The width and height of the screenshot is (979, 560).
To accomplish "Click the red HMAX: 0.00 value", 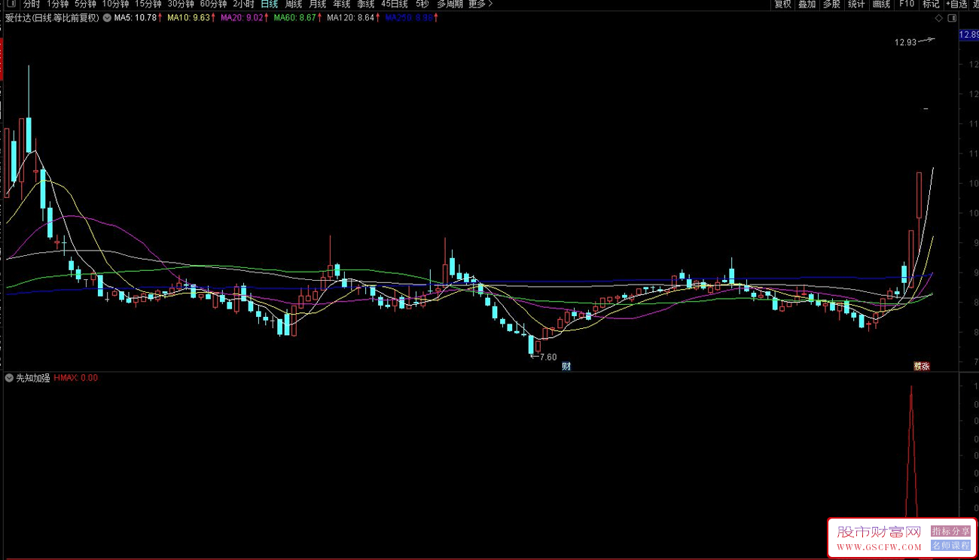I will 75,378.
